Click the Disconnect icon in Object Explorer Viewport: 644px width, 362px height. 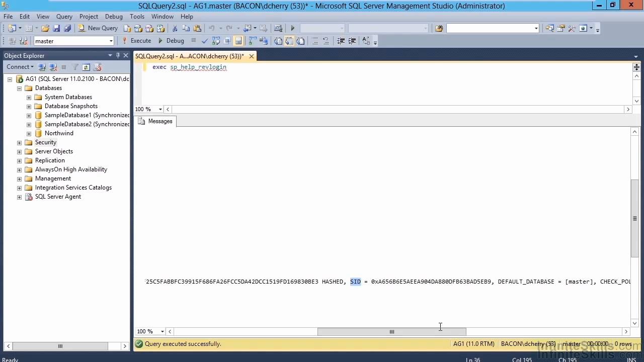(x=53, y=67)
